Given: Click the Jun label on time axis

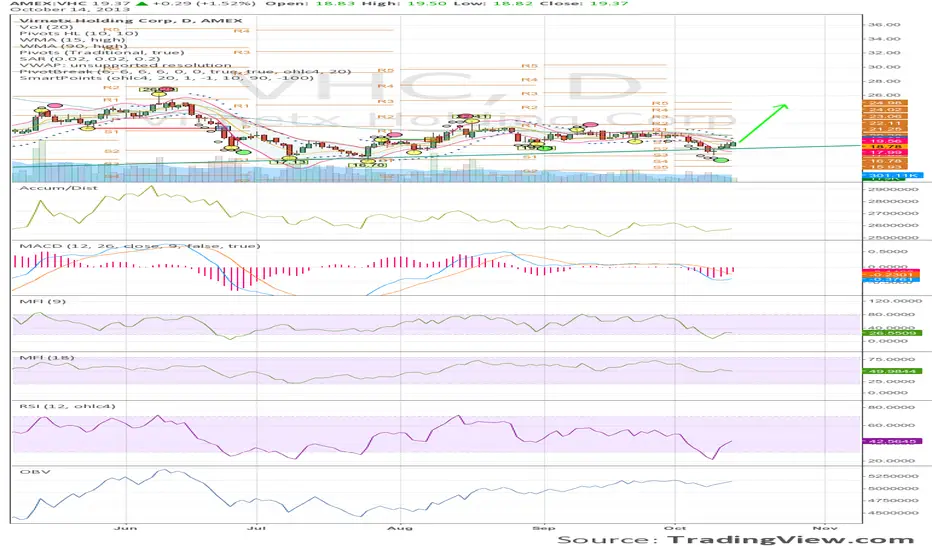Looking at the screenshot, I should click(125, 527).
